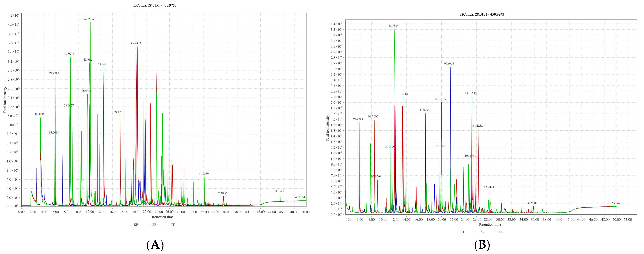This screenshot has width=644, height=254.
Task: Select the 57.0276 peak label
Action: pyautogui.click(x=136, y=43)
